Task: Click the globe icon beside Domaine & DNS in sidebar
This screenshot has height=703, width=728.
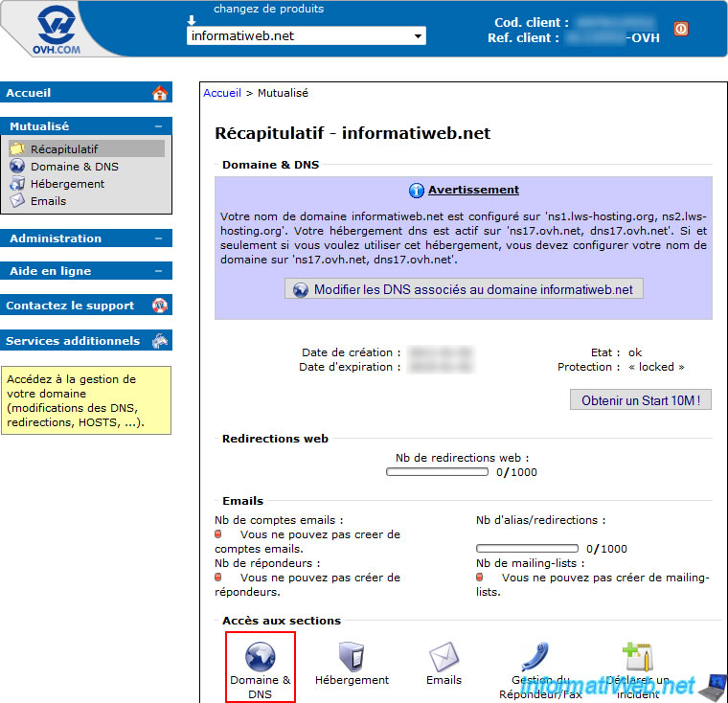Action: (17, 166)
